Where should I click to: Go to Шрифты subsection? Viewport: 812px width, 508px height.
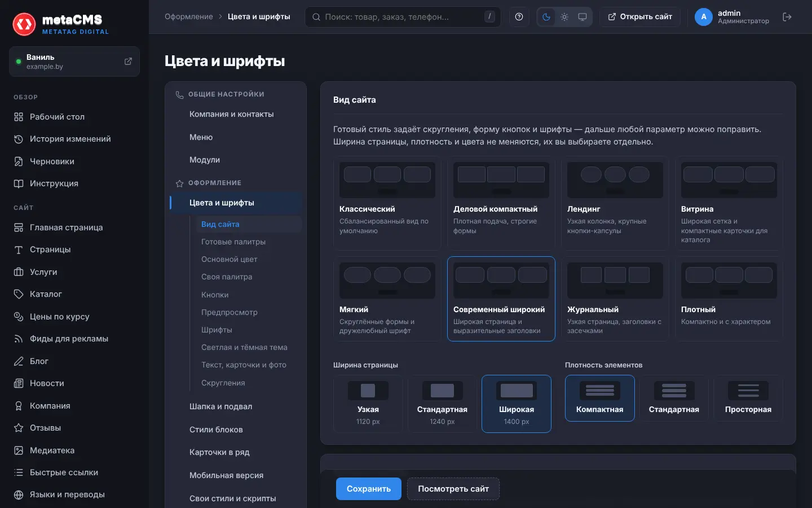coord(217,330)
